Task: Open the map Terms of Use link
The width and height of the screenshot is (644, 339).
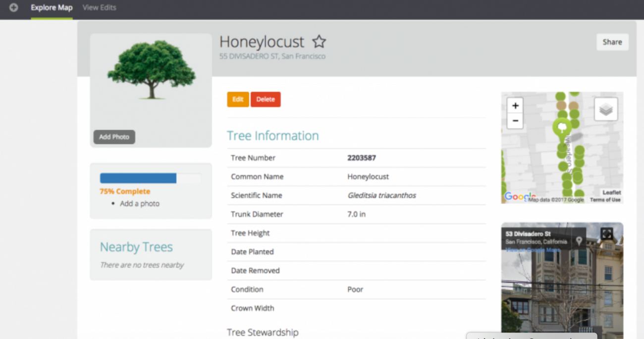Action: (x=605, y=200)
